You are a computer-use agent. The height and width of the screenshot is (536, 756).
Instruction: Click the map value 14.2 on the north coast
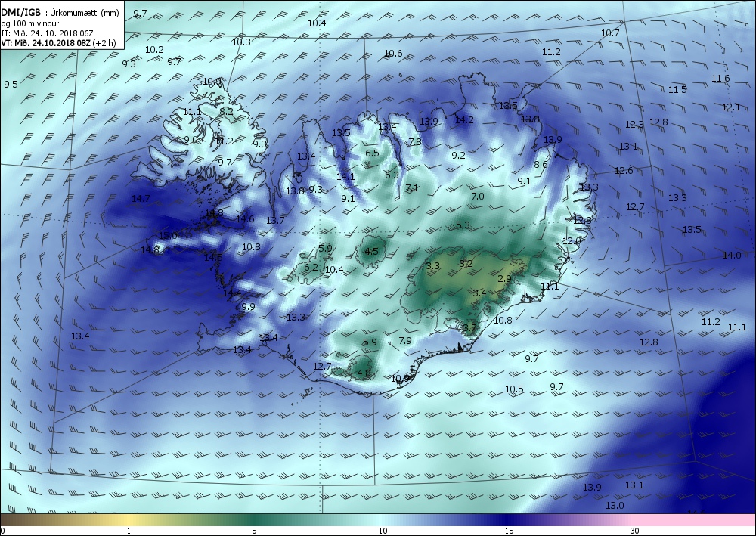pos(464,120)
